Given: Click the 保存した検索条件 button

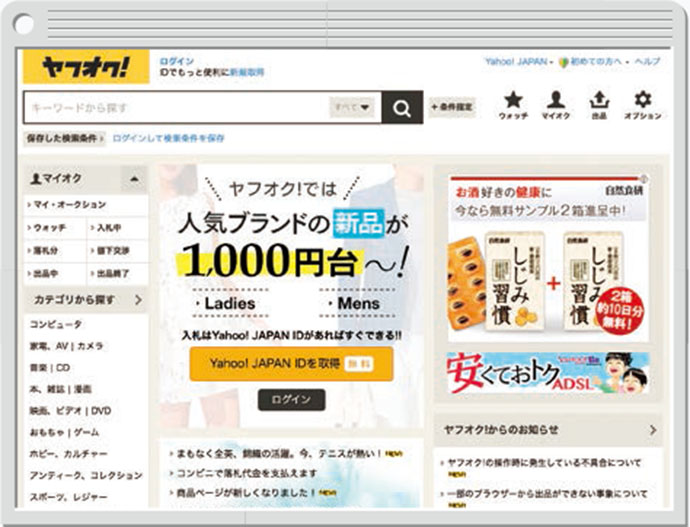Looking at the screenshot, I should pyautogui.click(x=64, y=139).
